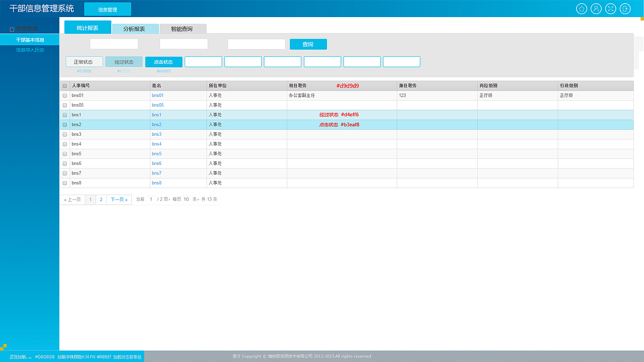
Task: Click the 信息管理 sidebar section icon
Action: (12, 29)
